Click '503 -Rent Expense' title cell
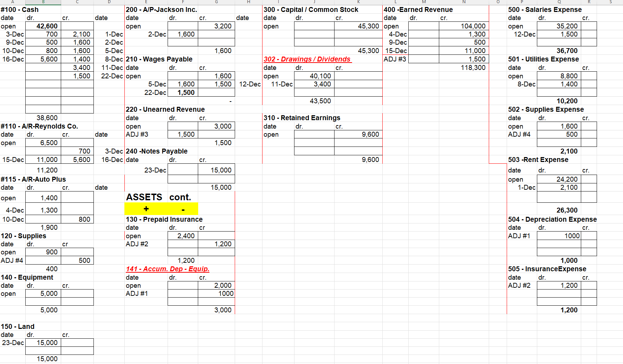The width and height of the screenshot is (623, 364). point(538,160)
